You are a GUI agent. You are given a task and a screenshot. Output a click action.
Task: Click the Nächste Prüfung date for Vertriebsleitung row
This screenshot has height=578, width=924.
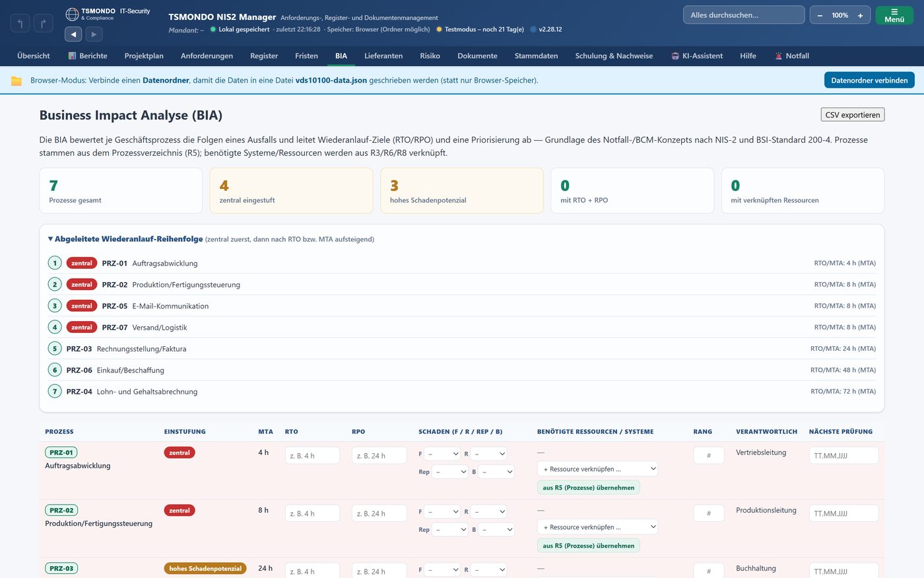tap(844, 456)
